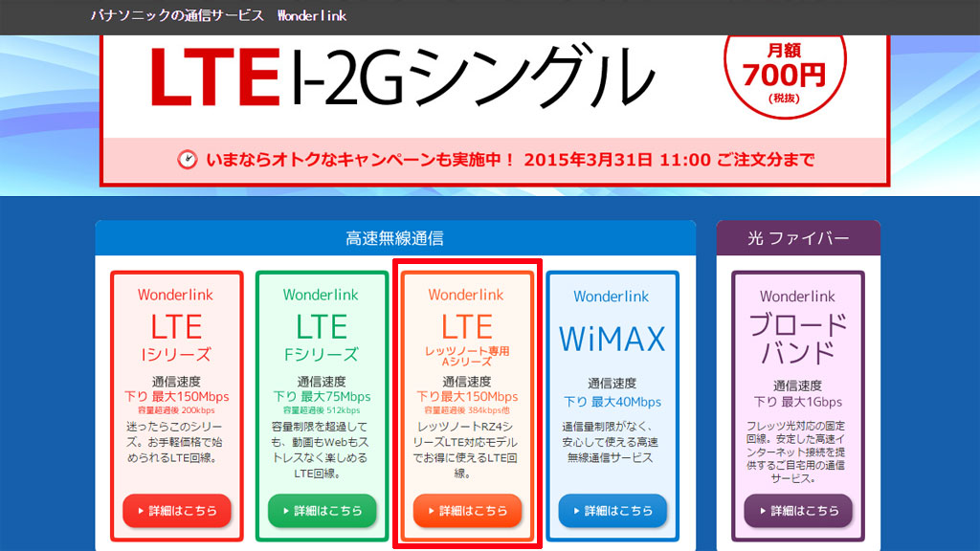Click the 通信量制限がなく description text
The image size is (980, 551).
tap(610, 442)
